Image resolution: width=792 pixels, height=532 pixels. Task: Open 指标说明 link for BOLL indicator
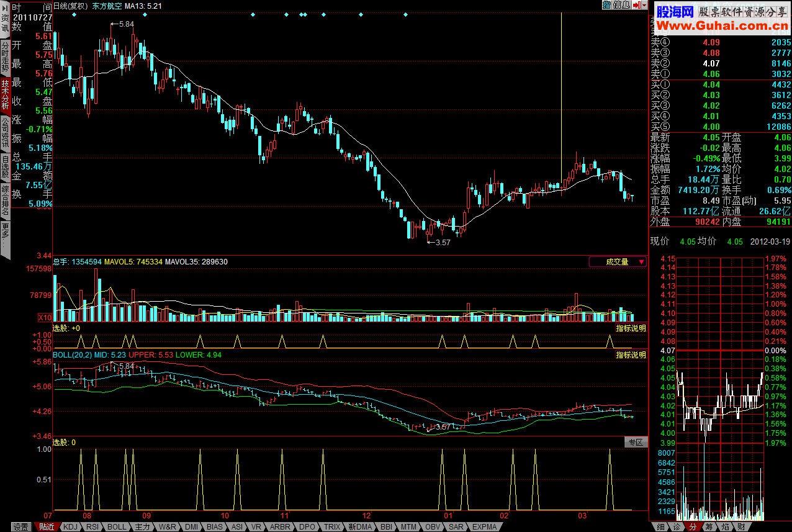pos(631,355)
